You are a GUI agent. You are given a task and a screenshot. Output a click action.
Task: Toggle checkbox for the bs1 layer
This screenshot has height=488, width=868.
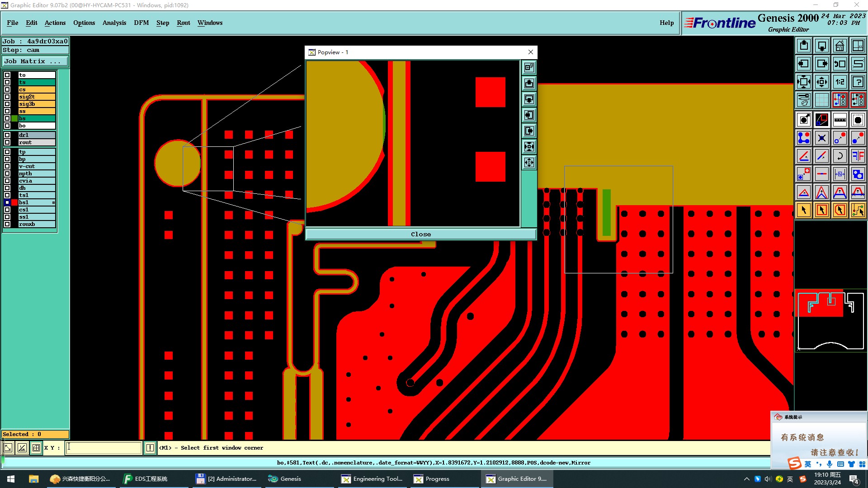(x=7, y=202)
